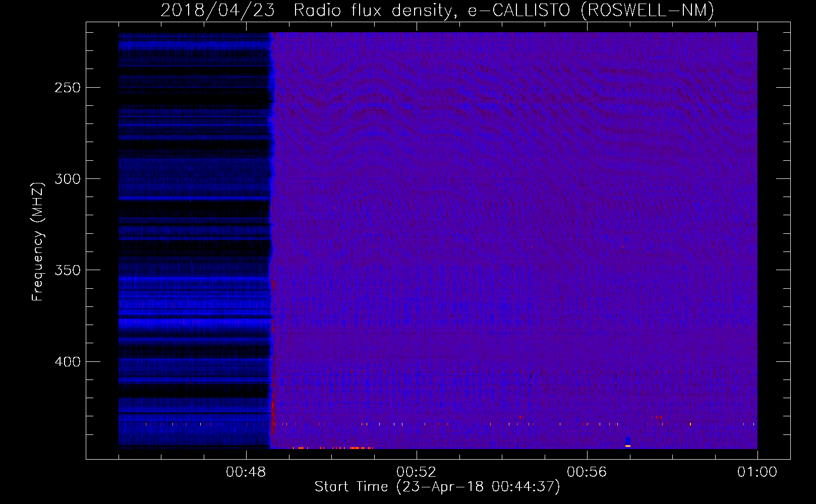The width and height of the screenshot is (816, 504).
Task: Click the 'Start Time (23-Apr-18 00:44:37)' label
Action: pos(437,487)
